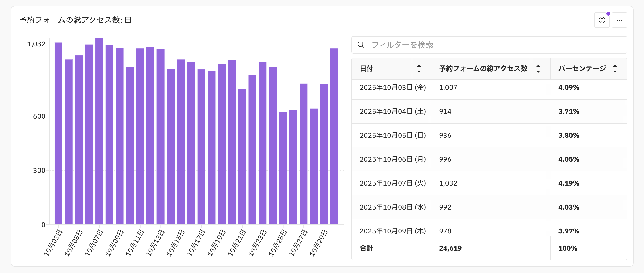Screen dimensions: 644x273
Task: Click the 992 access count cell
Action: pyautogui.click(x=445, y=207)
